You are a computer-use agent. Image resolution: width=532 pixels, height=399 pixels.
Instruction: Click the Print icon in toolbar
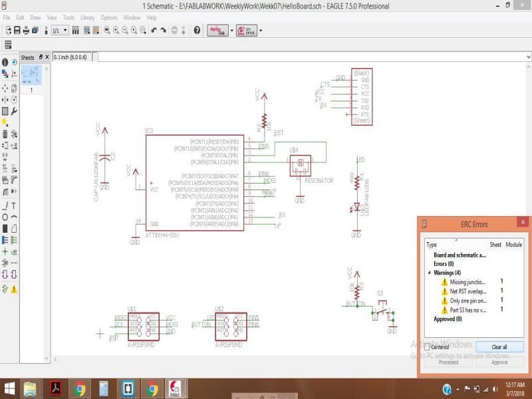[26, 30]
